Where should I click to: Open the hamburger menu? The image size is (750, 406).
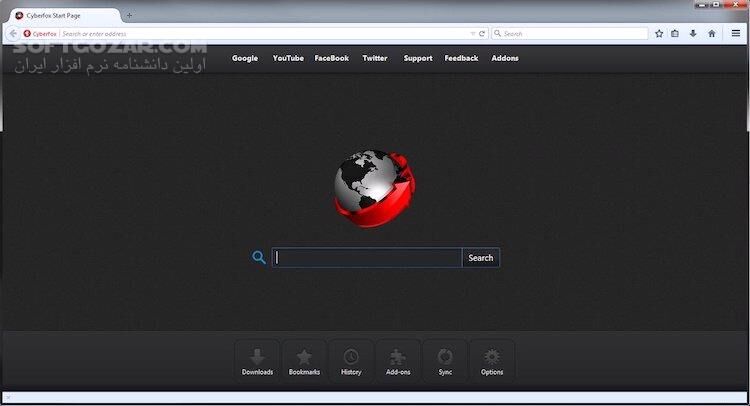click(x=736, y=33)
